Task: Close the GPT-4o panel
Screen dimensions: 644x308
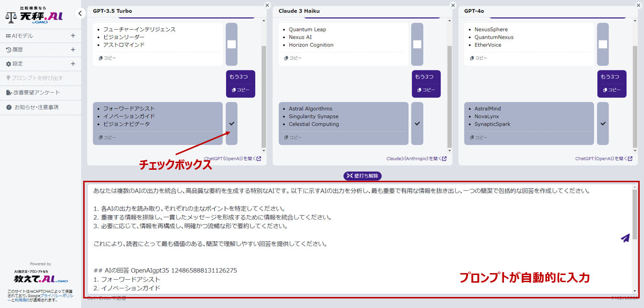Action: pos(638,5)
